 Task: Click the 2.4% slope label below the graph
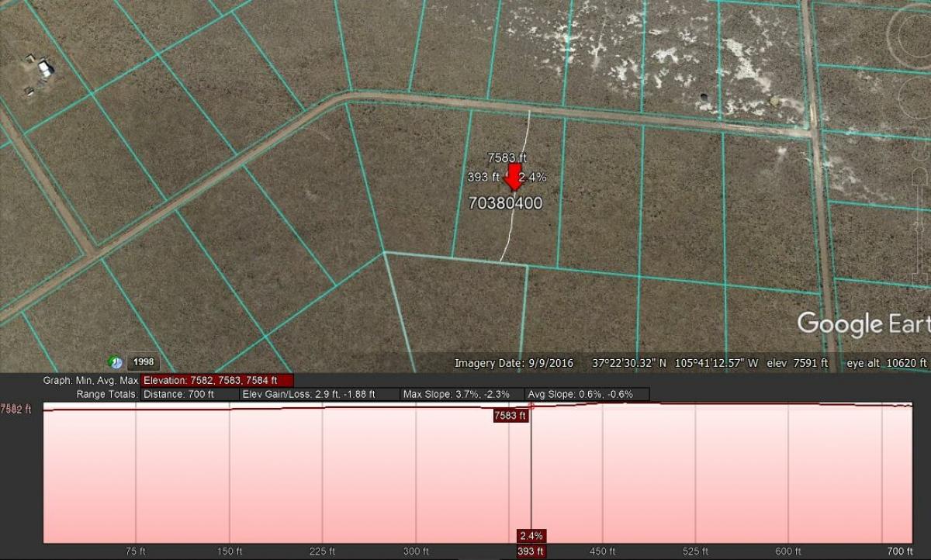tap(531, 536)
